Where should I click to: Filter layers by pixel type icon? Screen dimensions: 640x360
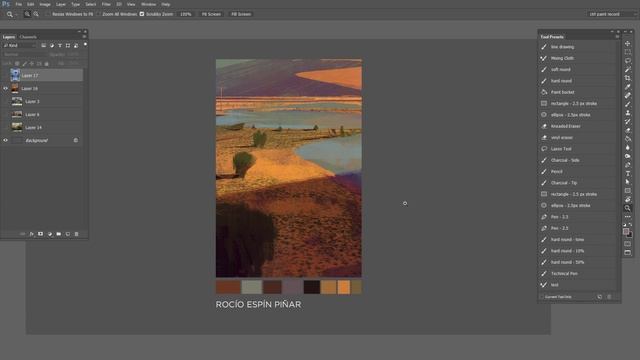pos(43,45)
